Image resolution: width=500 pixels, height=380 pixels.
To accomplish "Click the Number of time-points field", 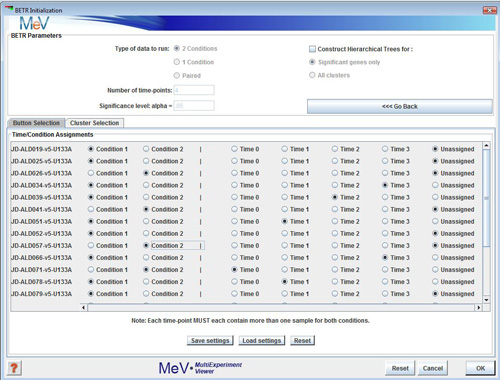I will pyautogui.click(x=194, y=90).
